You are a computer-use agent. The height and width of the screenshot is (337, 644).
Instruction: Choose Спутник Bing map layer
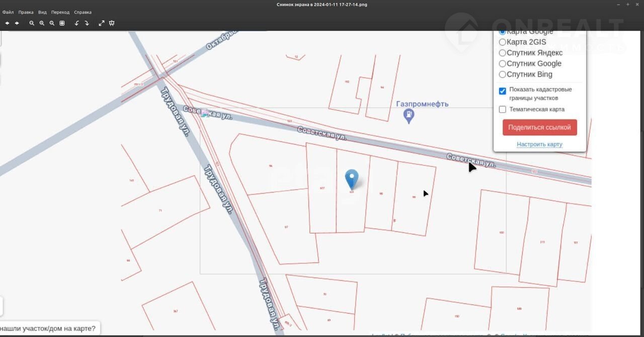coord(502,74)
